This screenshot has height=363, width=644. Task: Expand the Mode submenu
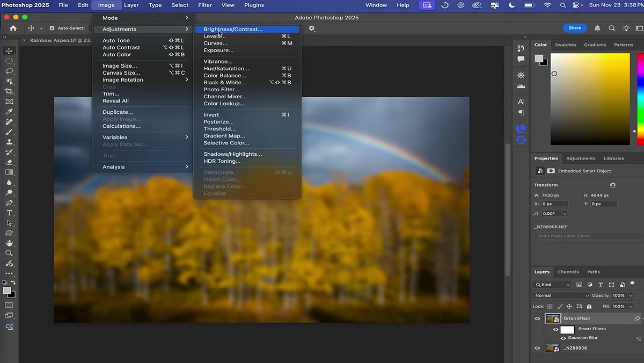click(142, 18)
